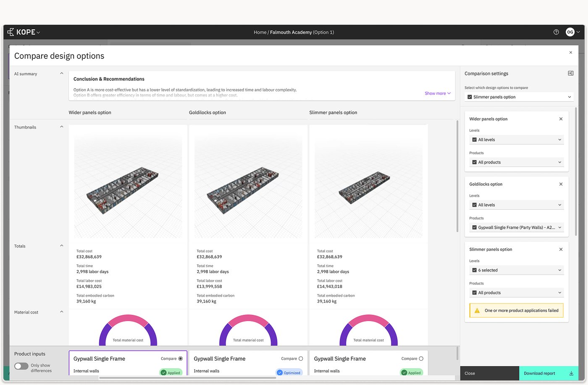Image resolution: width=588 pixels, height=385 pixels.
Task: Click Show more in AI summary
Action: tap(438, 93)
